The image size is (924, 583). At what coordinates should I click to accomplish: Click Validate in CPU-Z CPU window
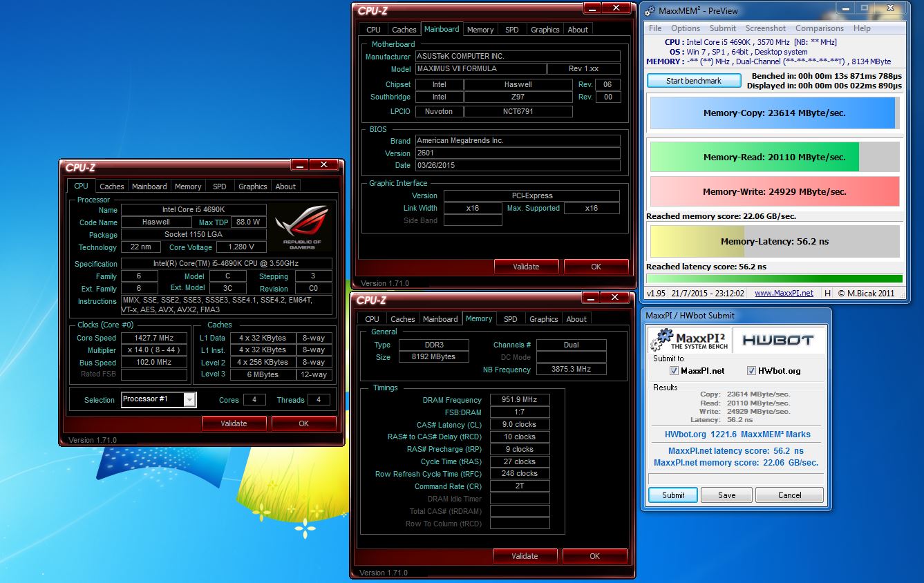click(234, 423)
